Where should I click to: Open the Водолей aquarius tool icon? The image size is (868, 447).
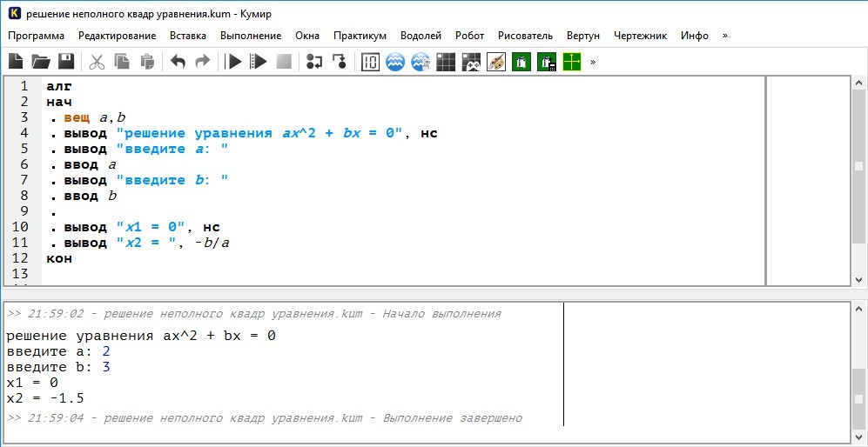(395, 62)
